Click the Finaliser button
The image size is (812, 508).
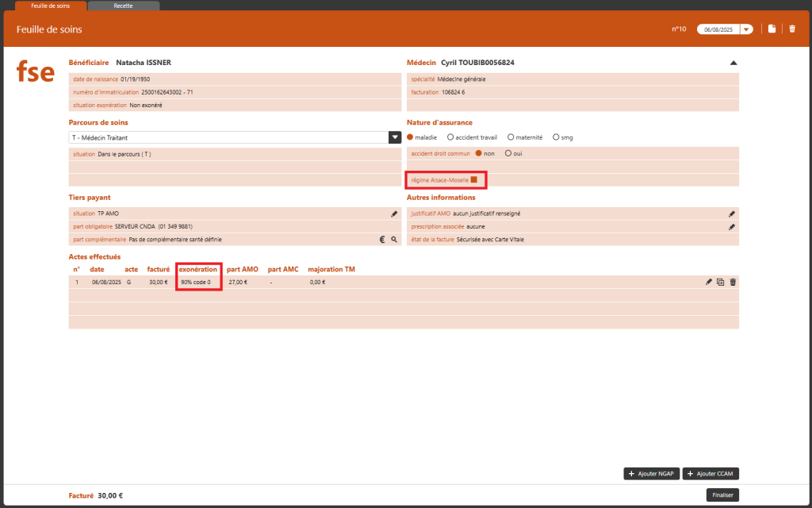coord(722,495)
